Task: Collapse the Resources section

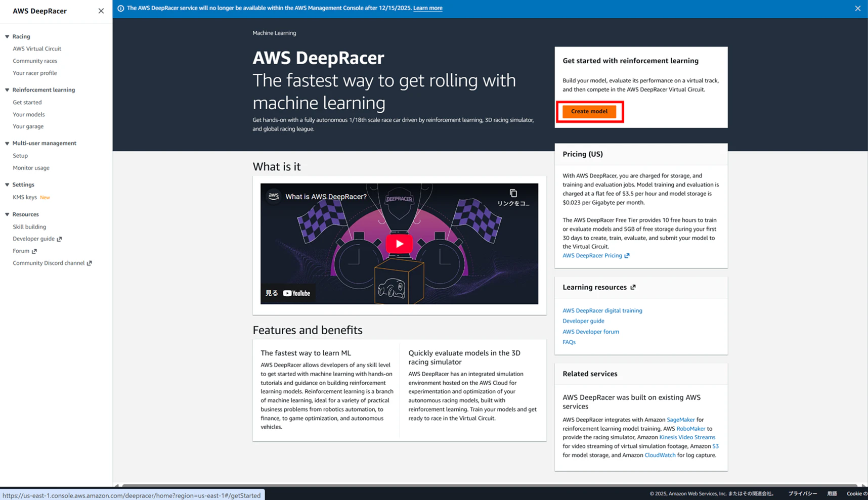Action: click(x=7, y=214)
